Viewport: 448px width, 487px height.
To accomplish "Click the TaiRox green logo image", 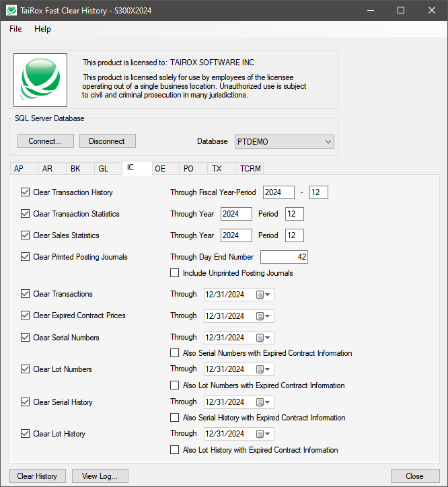I will click(x=40, y=80).
